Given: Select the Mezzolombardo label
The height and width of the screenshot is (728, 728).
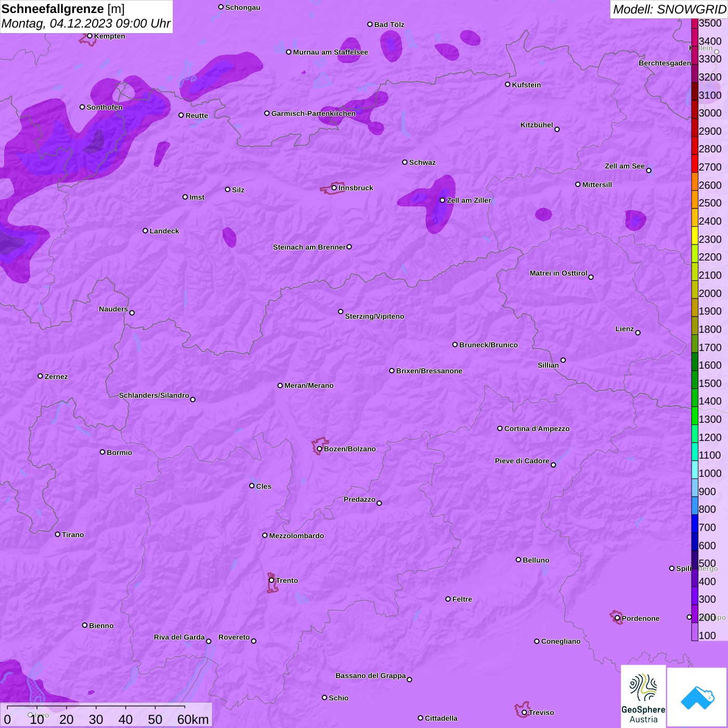Looking at the screenshot, I should [296, 536].
